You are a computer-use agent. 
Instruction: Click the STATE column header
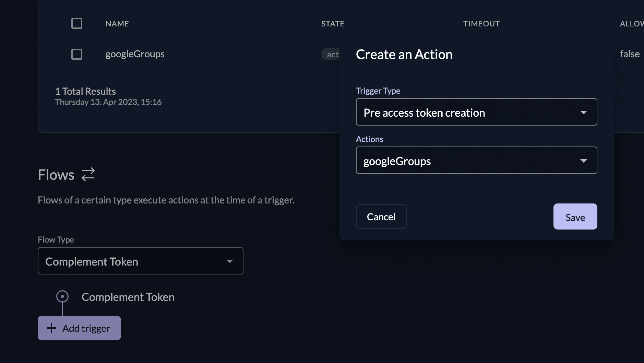[x=332, y=24]
